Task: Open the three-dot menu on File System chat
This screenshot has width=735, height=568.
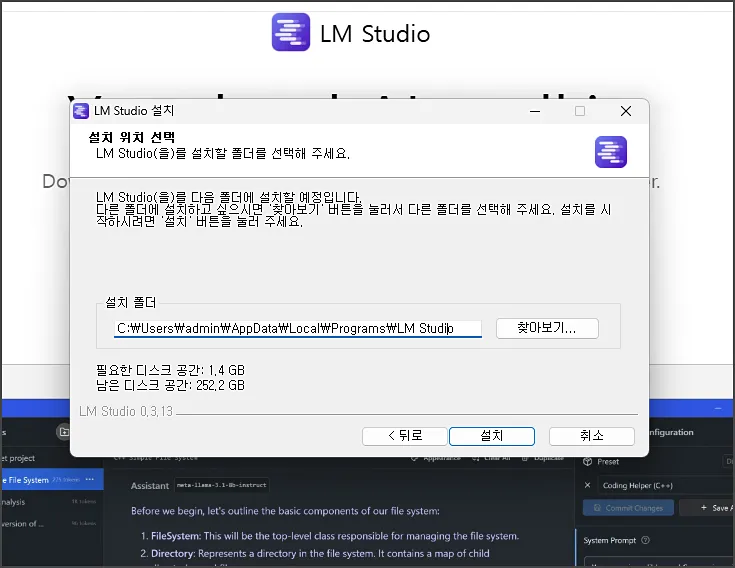Action: pos(90,479)
